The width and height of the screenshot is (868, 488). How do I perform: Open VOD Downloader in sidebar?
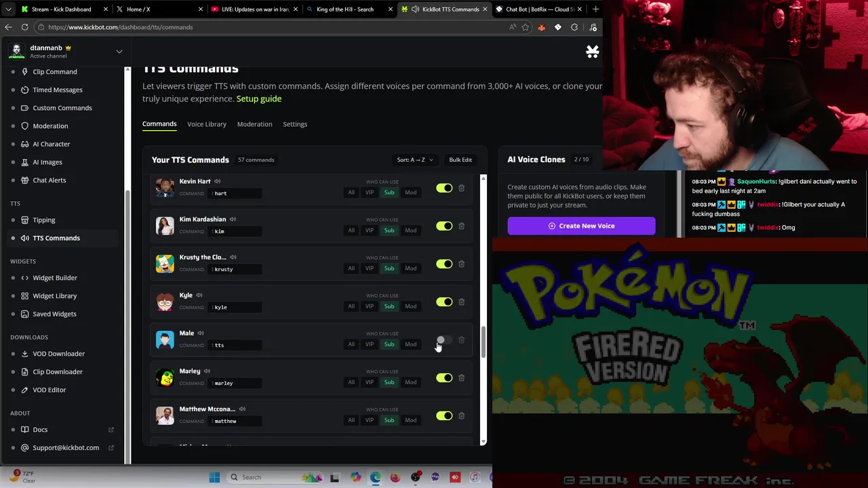click(x=59, y=354)
